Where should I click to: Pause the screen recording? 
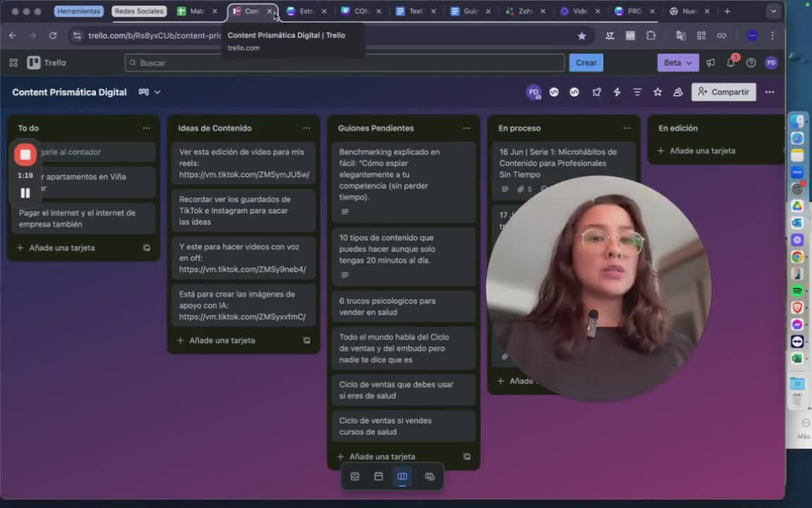pyautogui.click(x=25, y=193)
